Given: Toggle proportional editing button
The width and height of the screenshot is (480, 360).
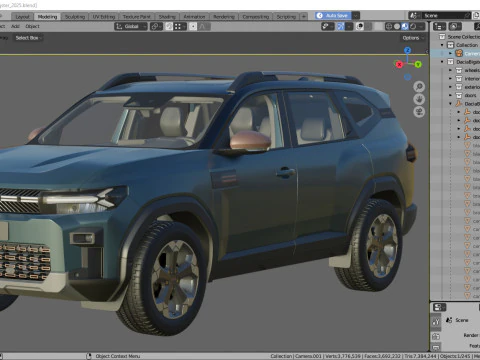Looking at the screenshot, I should coord(193,26).
